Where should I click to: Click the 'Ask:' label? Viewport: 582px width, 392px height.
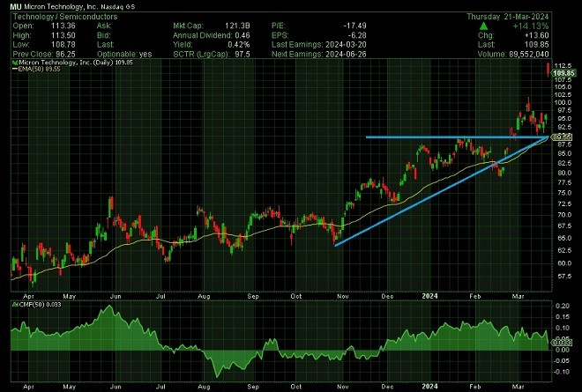pyautogui.click(x=104, y=26)
